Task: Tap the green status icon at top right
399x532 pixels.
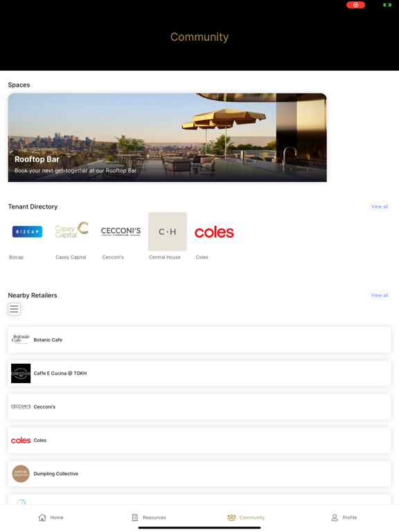Action: tap(387, 5)
